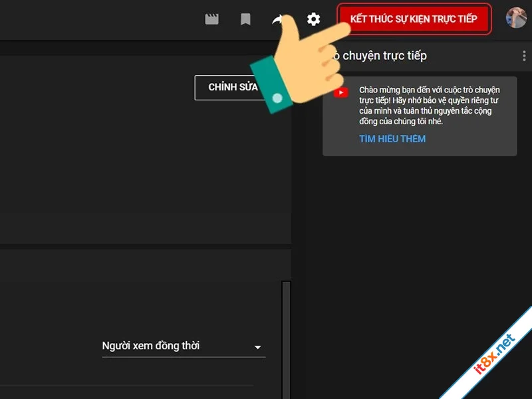The image size is (532, 399).
Task: Click the YouTube logo in chat welcome card
Action: (x=340, y=92)
